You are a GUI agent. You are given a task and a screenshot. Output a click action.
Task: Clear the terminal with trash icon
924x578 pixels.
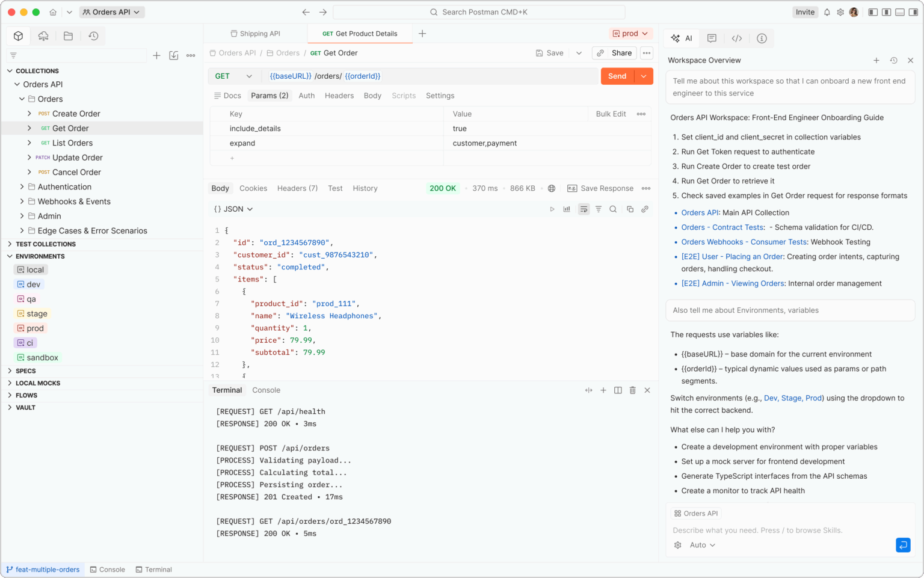click(633, 390)
